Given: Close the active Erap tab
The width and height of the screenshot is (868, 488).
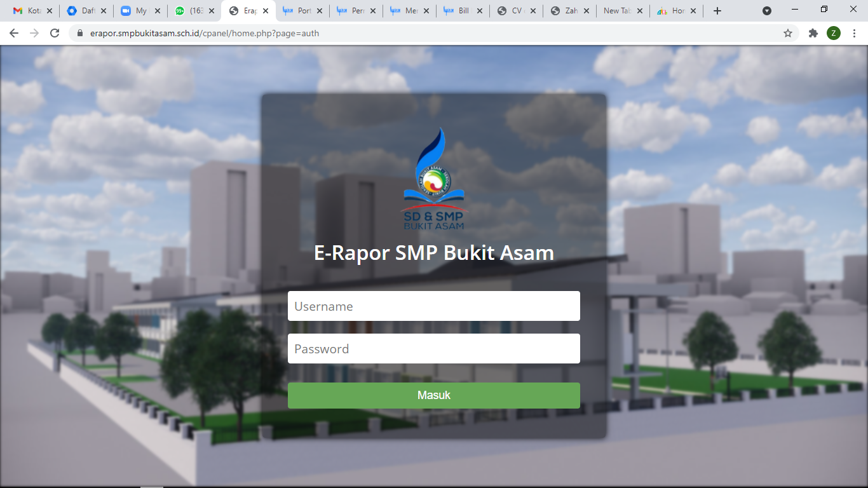Looking at the screenshot, I should coord(266,11).
